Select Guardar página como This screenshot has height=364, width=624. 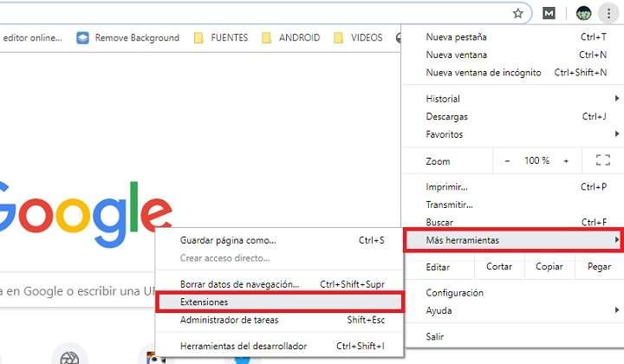coord(279,240)
